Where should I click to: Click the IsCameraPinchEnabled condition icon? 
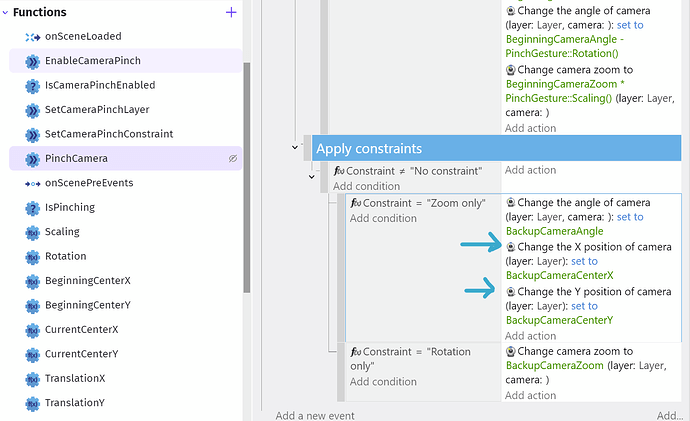(x=32, y=85)
